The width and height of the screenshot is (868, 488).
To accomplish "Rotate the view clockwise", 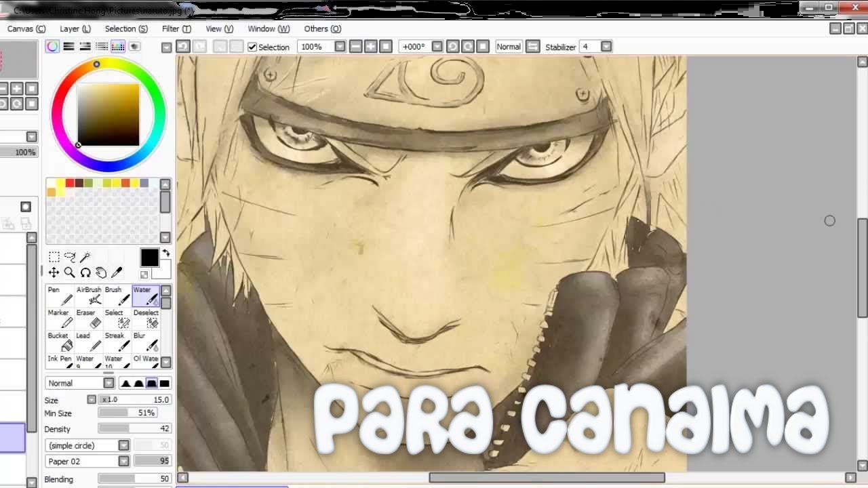I will click(467, 47).
